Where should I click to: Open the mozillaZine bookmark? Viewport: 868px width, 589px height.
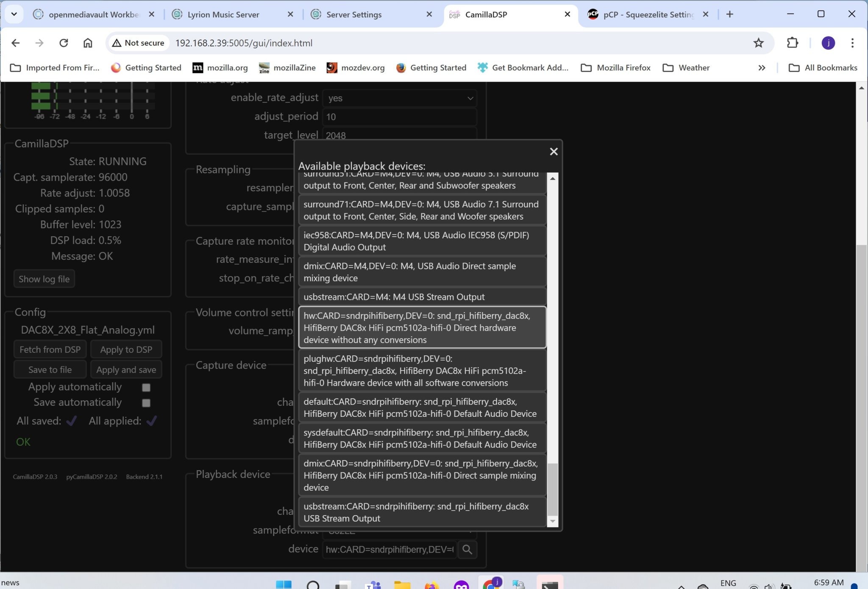(x=287, y=67)
